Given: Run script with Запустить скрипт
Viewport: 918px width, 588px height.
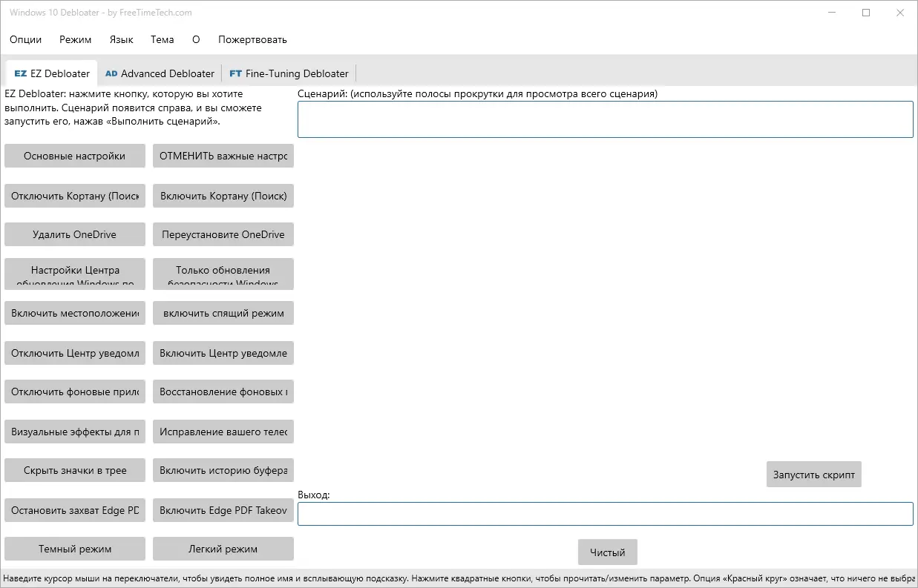Looking at the screenshot, I should [814, 475].
